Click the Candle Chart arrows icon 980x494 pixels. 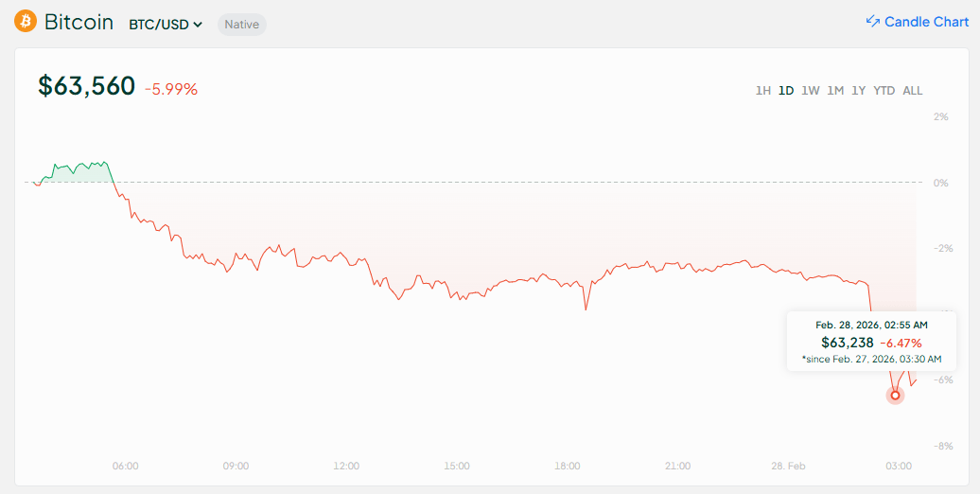point(872,22)
